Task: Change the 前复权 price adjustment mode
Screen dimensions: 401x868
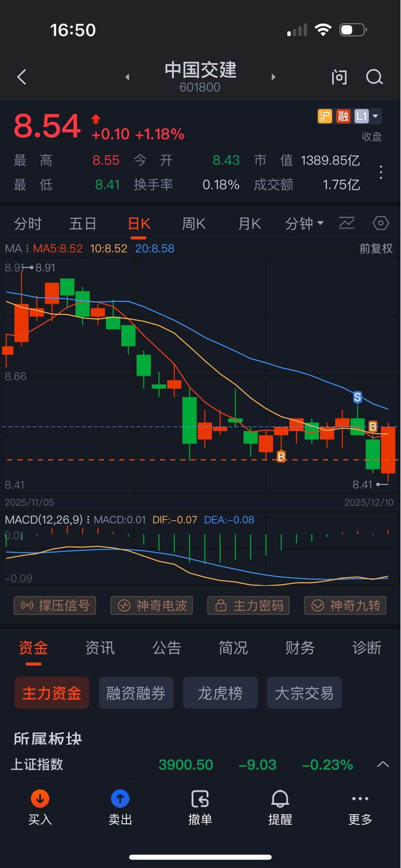Action: [x=376, y=249]
